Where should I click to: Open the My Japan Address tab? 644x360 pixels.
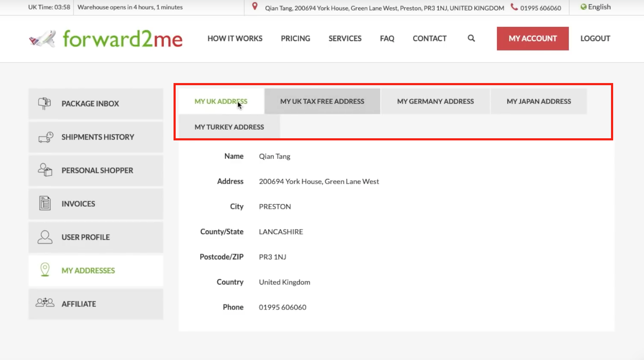click(539, 101)
